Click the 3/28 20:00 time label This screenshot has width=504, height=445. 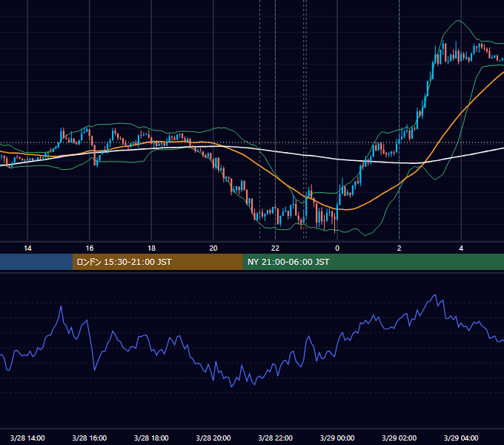[x=213, y=438]
